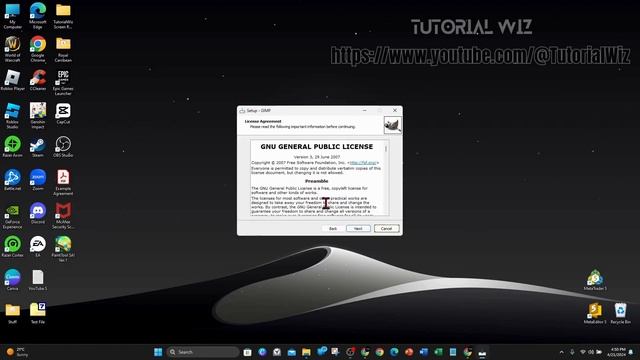Select the Genshin Impact desktop icon
The height and width of the screenshot is (360, 640).
(x=38, y=116)
